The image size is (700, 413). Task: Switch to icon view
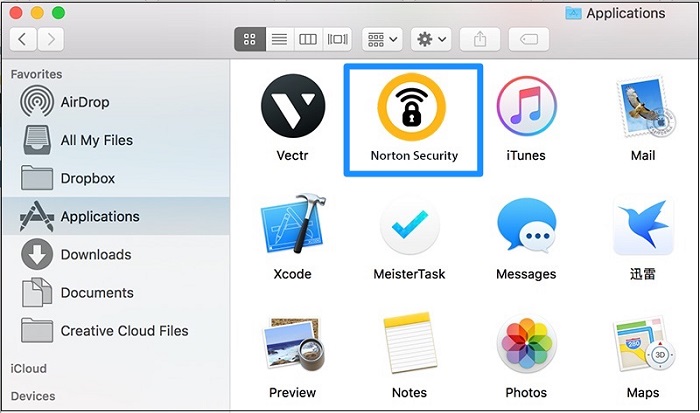click(x=250, y=39)
